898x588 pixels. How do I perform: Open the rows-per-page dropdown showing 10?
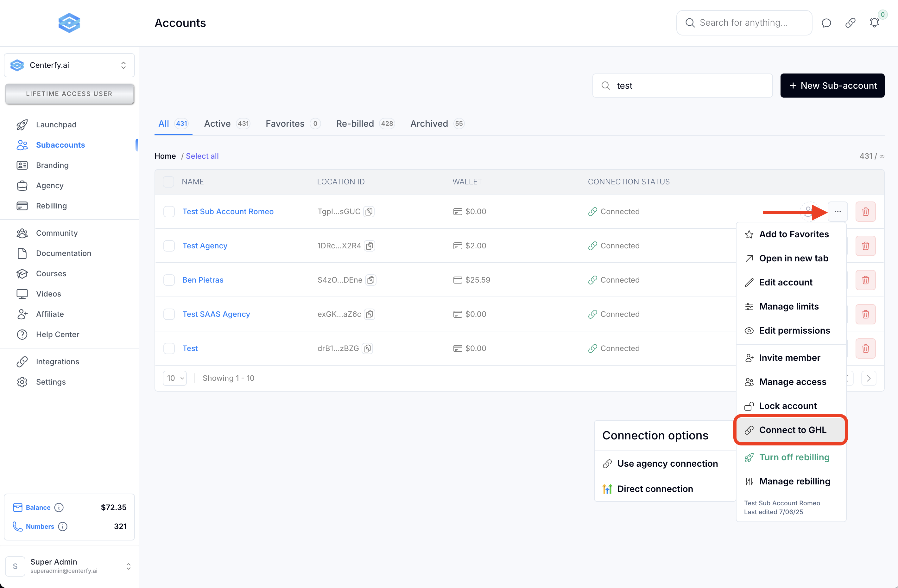point(175,378)
